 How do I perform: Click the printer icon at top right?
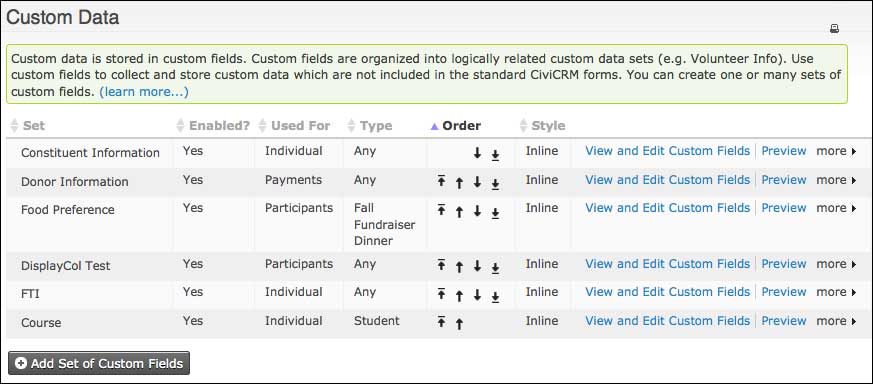point(834,29)
